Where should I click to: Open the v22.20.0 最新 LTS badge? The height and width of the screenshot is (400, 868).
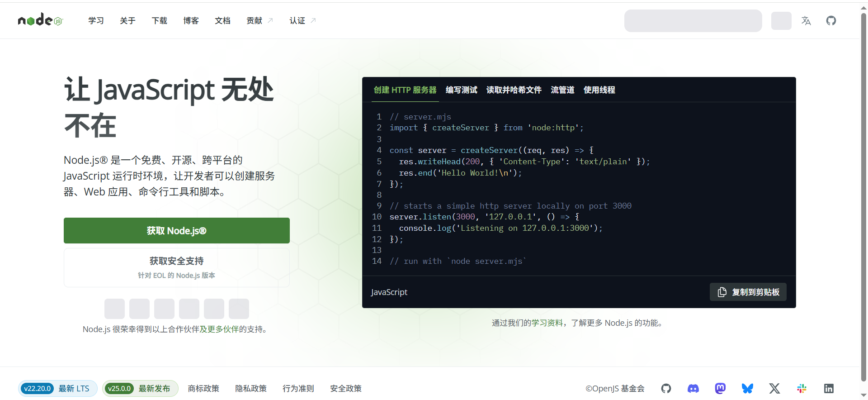(57, 389)
